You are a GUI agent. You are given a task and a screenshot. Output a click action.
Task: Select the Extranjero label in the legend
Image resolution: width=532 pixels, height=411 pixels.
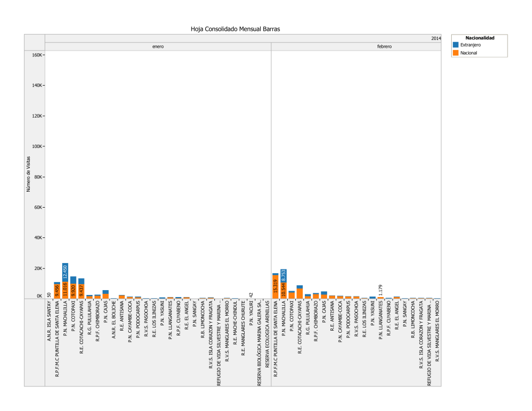click(x=471, y=45)
